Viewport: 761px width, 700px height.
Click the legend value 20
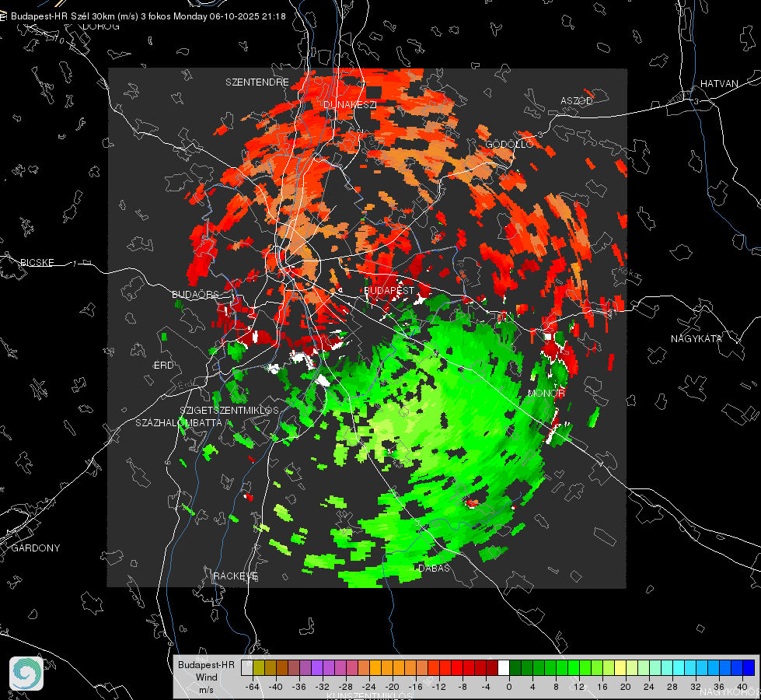click(x=625, y=687)
